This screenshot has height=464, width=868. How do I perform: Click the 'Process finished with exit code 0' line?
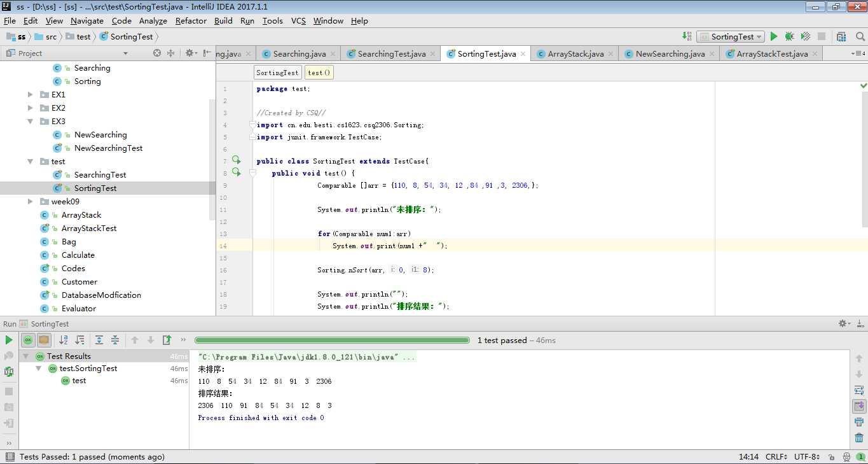pos(261,418)
